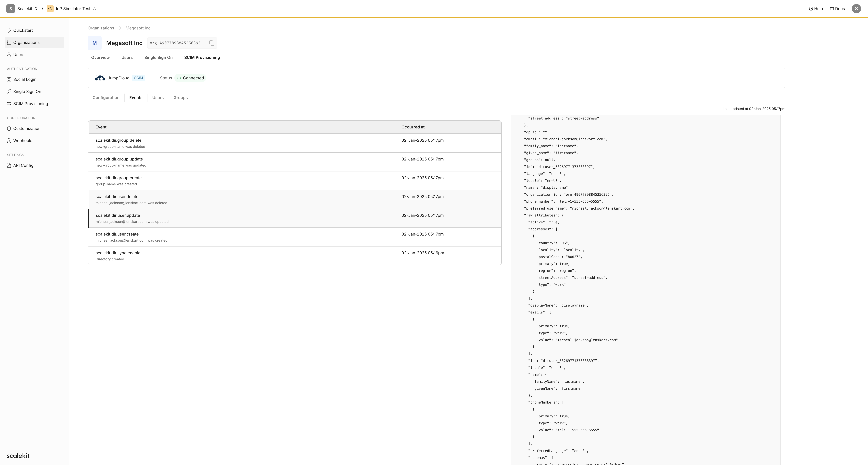Click the API Config icon in sidebar

pos(9,165)
